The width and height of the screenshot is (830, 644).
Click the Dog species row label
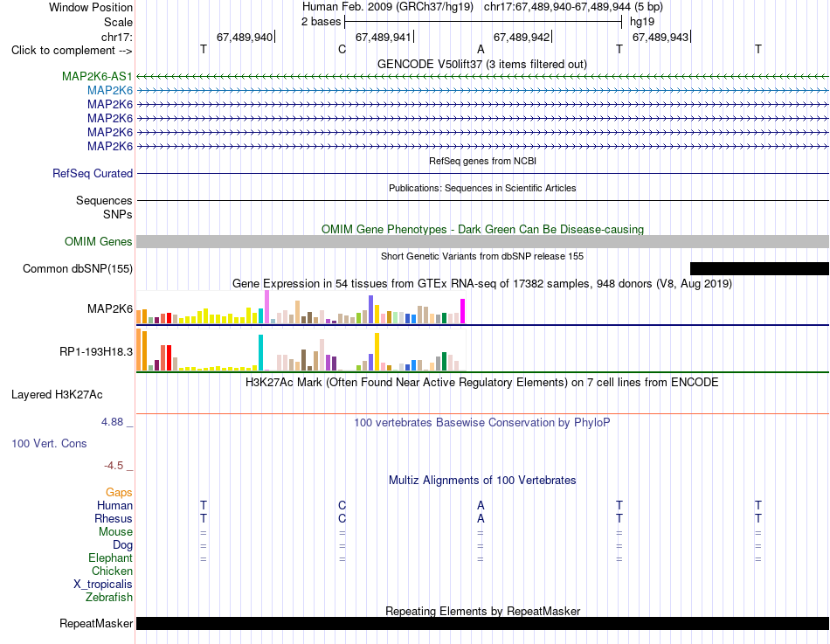tap(122, 545)
